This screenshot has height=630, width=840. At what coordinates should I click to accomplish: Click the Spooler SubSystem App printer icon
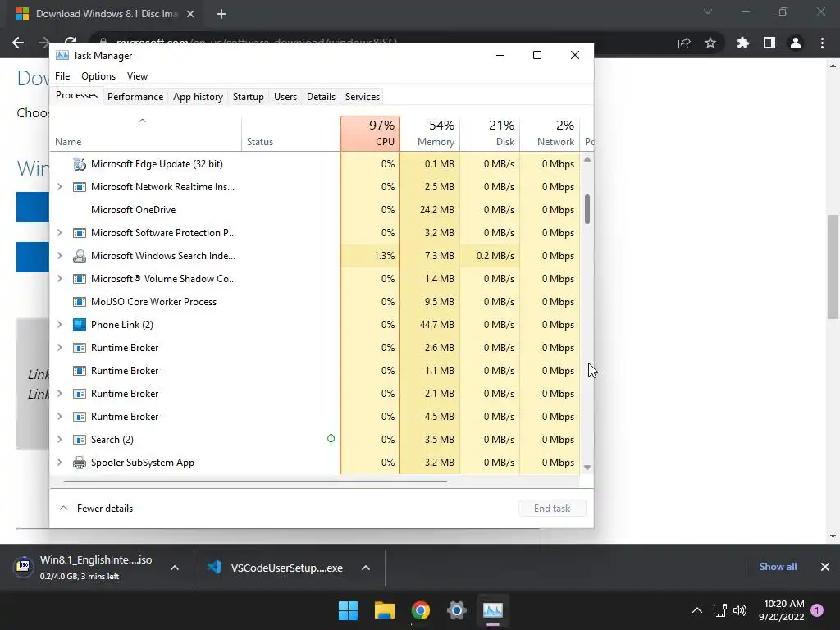click(x=80, y=463)
